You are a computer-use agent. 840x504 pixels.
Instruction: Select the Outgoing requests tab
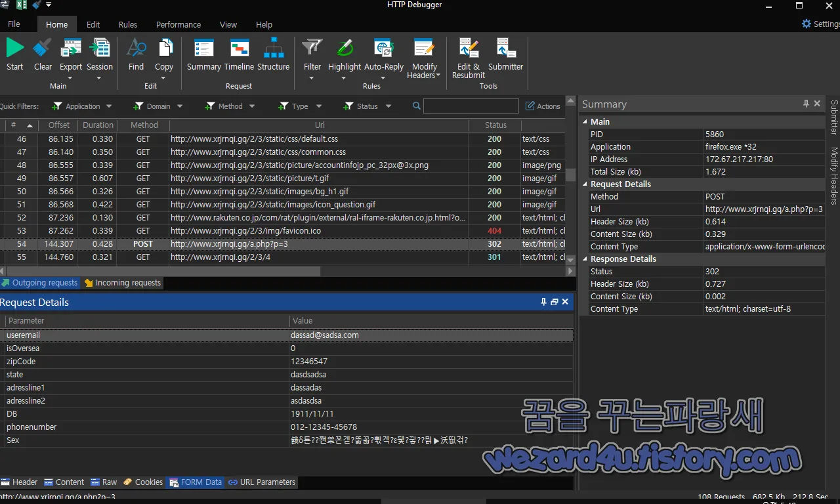coord(39,283)
